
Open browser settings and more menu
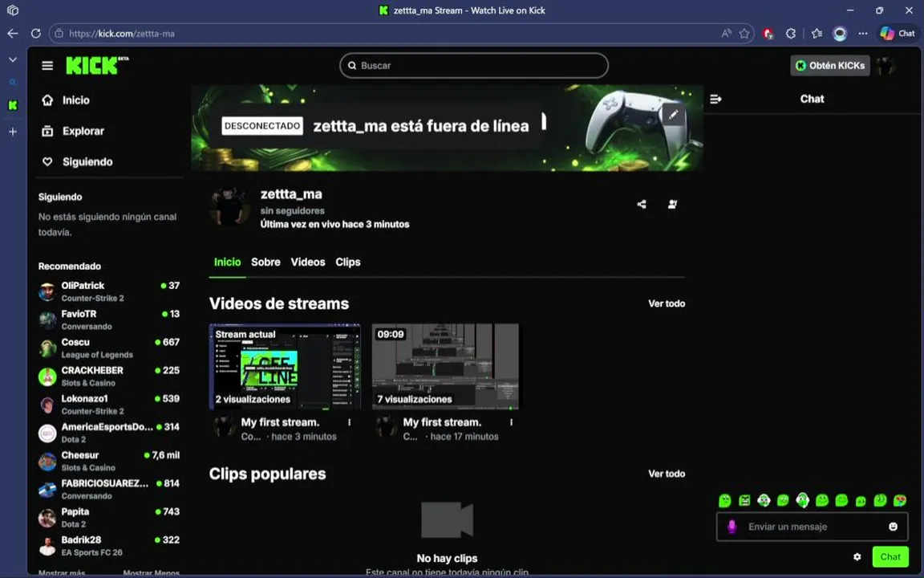pyautogui.click(x=863, y=34)
